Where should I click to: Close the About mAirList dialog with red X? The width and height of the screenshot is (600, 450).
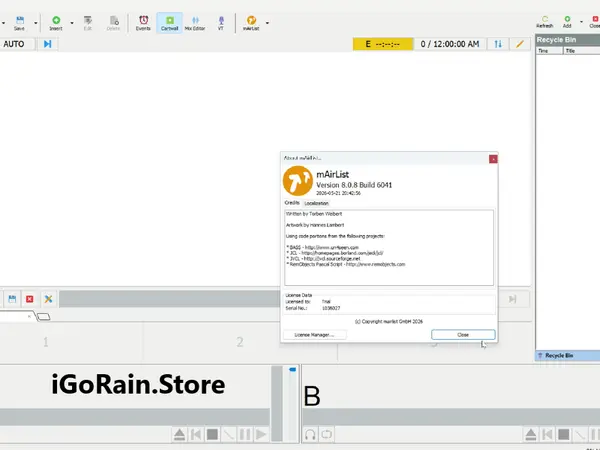coord(493,159)
